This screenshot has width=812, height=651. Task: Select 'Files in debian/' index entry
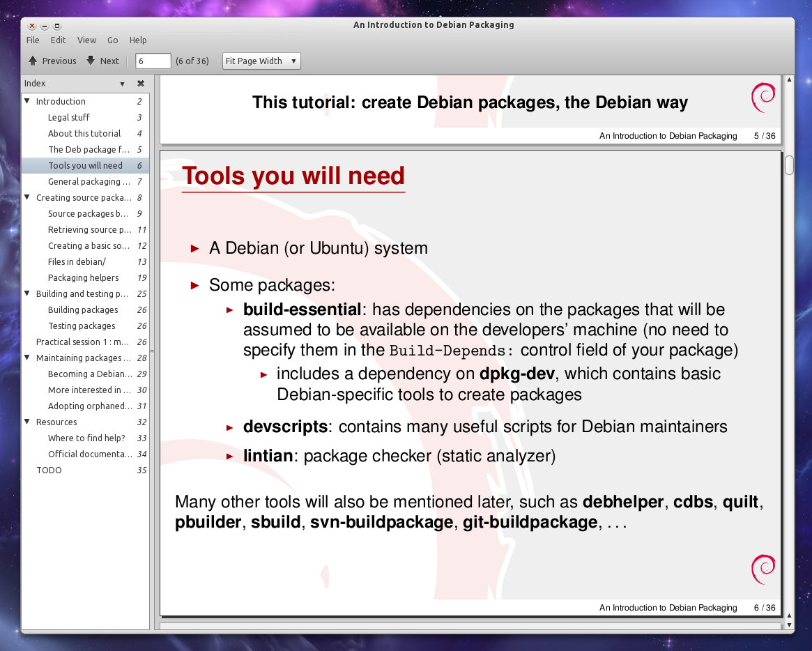tap(86, 262)
